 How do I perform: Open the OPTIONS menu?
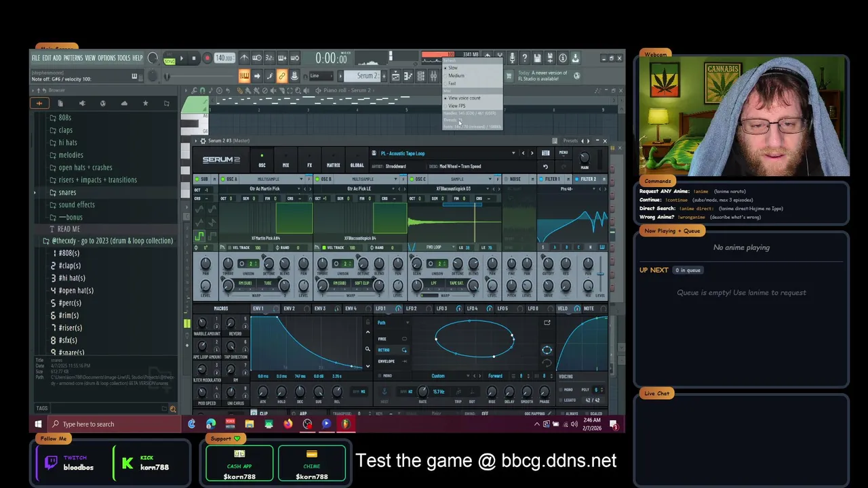click(x=107, y=58)
